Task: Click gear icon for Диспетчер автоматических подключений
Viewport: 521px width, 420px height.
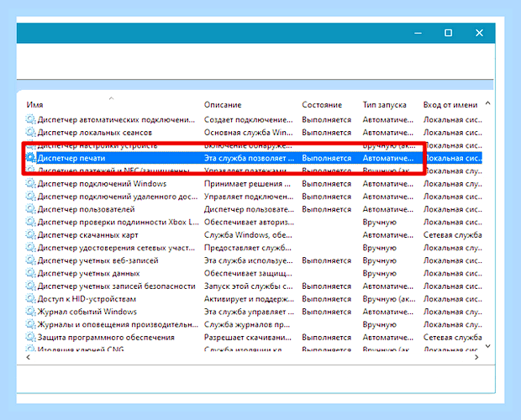Action: [x=30, y=119]
